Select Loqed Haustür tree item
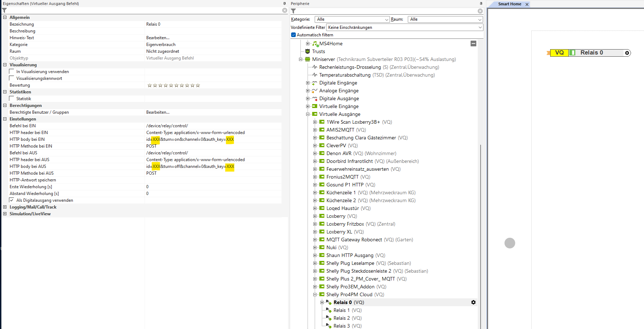Image resolution: width=644 pixels, height=329 pixels. tap(349, 208)
